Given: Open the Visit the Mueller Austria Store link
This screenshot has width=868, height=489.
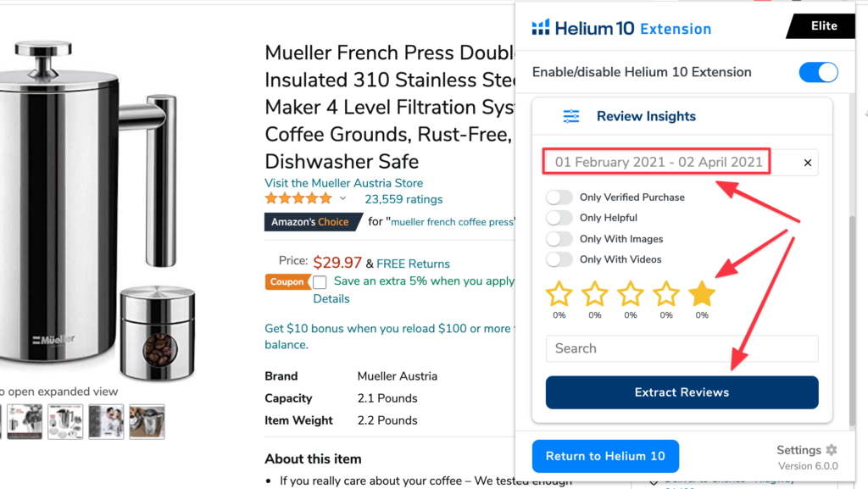Looking at the screenshot, I should (343, 183).
